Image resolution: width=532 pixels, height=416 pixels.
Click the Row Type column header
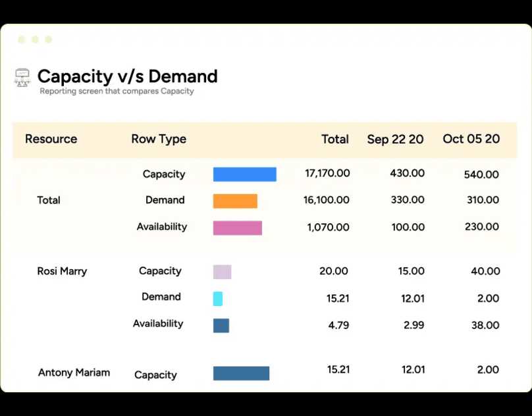159,139
